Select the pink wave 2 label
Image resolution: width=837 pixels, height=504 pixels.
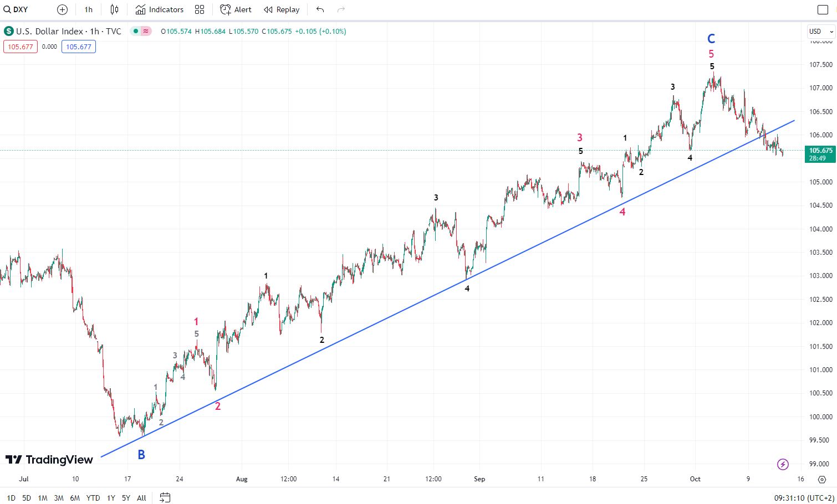(x=218, y=406)
